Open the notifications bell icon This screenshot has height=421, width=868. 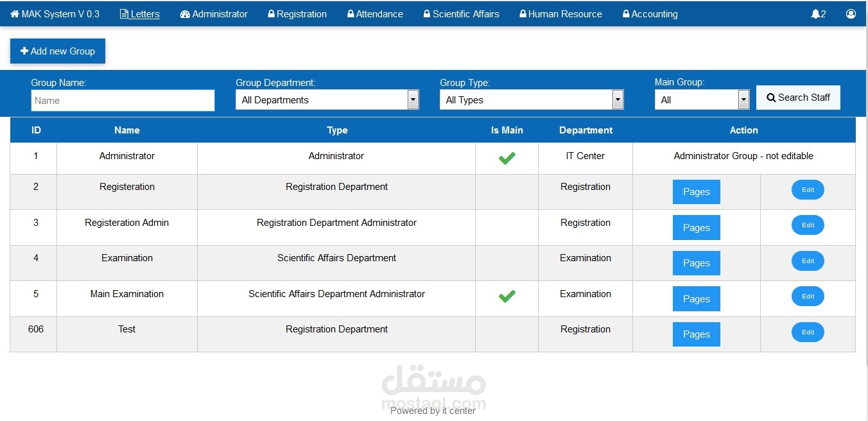(x=815, y=14)
